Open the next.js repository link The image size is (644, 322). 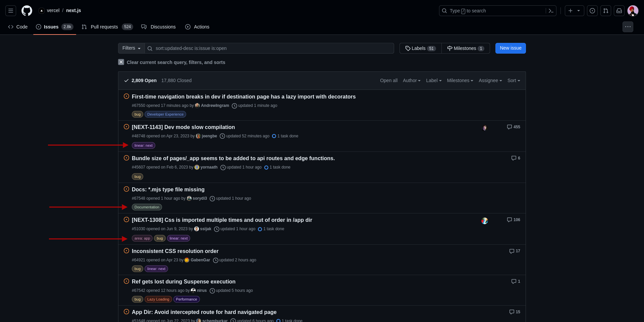pos(73,11)
